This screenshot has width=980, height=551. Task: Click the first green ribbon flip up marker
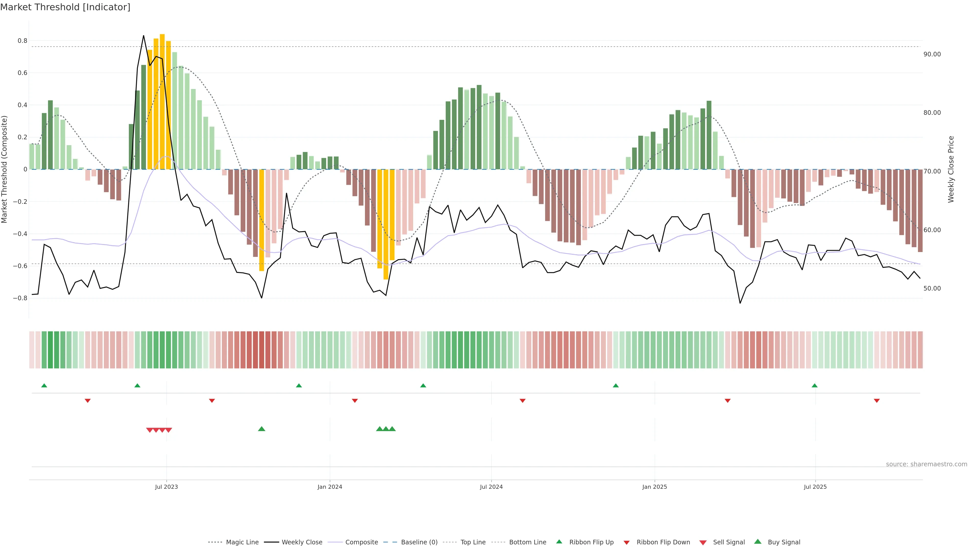tap(44, 386)
